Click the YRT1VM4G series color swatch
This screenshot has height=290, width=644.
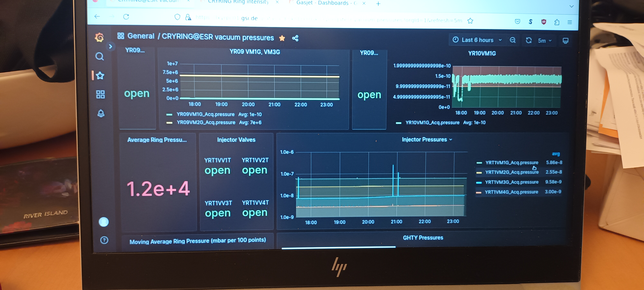point(479,192)
